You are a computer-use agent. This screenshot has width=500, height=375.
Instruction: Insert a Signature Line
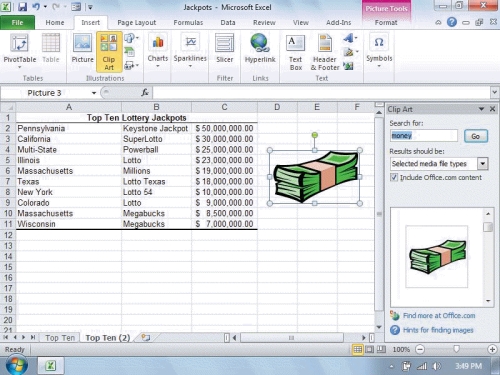click(x=350, y=52)
